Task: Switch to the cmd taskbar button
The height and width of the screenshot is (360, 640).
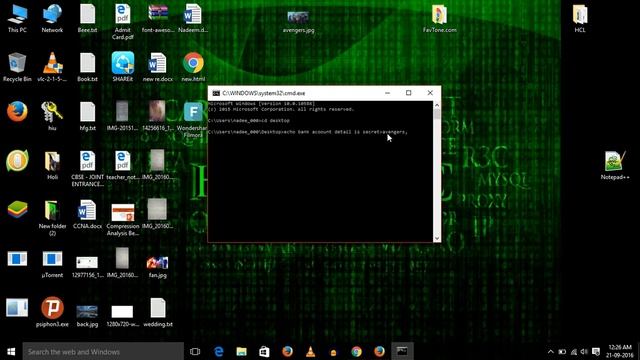Action: 402,351
